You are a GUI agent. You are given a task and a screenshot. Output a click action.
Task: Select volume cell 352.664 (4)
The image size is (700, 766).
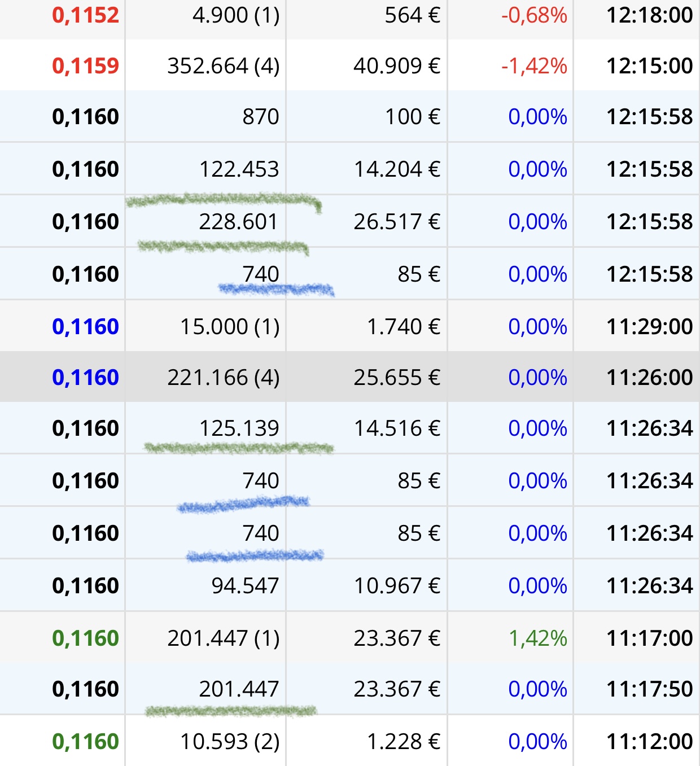point(224,66)
